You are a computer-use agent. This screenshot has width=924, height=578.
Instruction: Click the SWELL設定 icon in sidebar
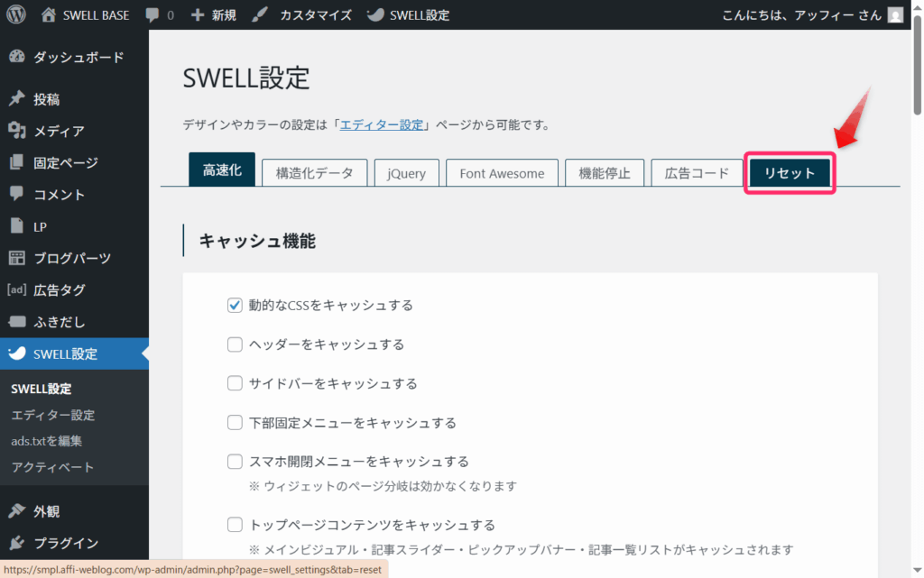coord(17,353)
